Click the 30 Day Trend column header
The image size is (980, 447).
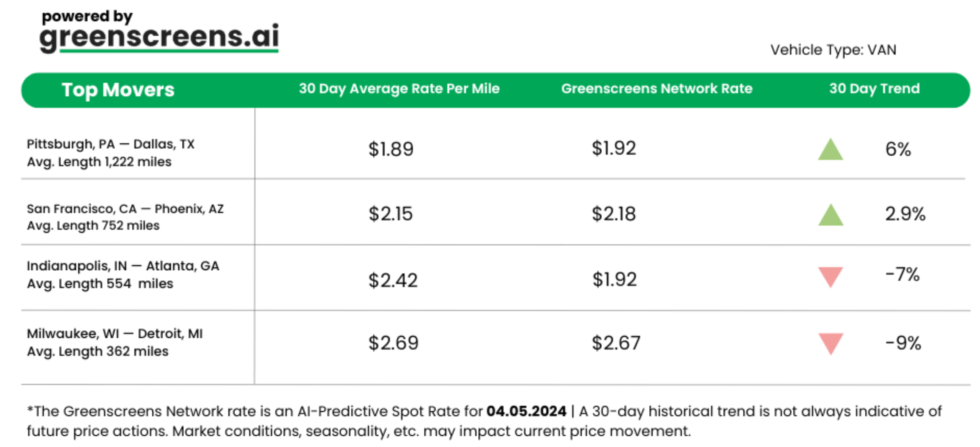874,89
